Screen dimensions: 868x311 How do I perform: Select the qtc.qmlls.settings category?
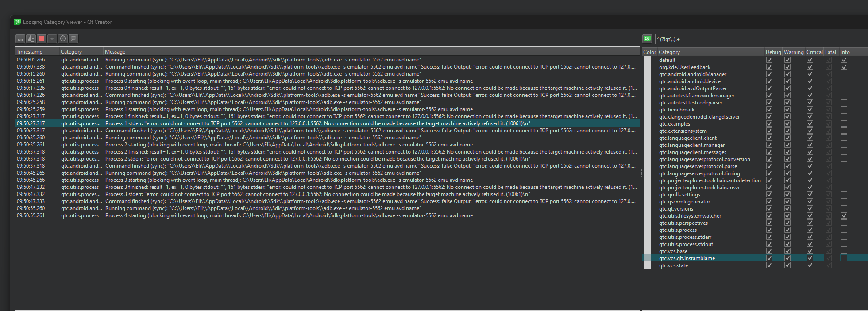[x=679, y=195]
